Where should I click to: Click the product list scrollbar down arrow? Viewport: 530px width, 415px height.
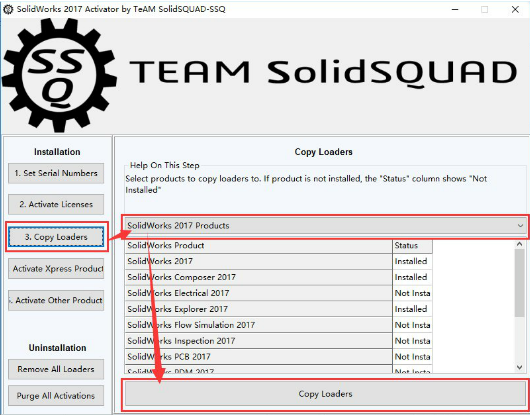click(x=520, y=367)
